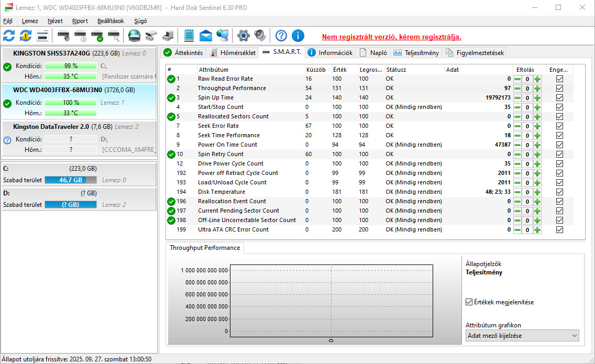Click the globe and monitor network icon
Screen dimensions: 595x364
click(x=223, y=36)
